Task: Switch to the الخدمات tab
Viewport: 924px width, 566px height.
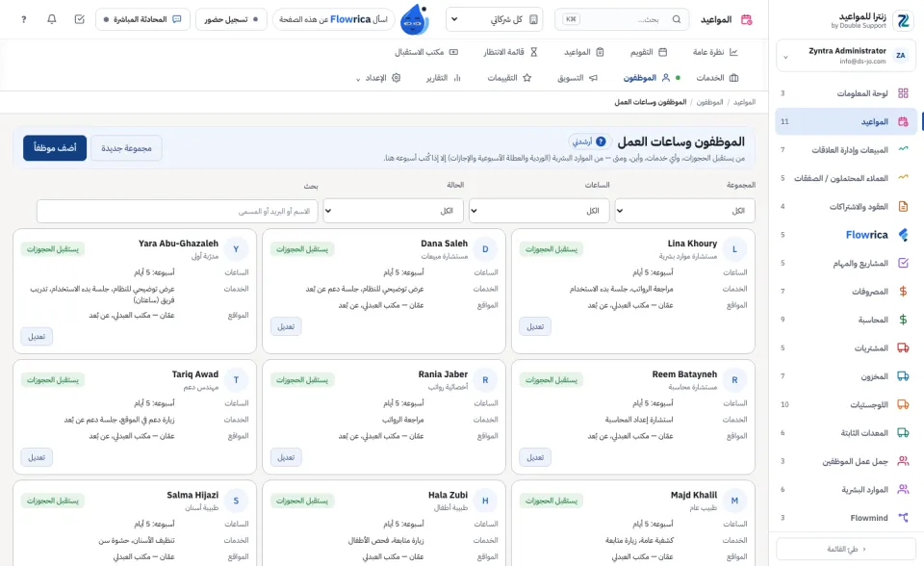Action: coord(717,78)
